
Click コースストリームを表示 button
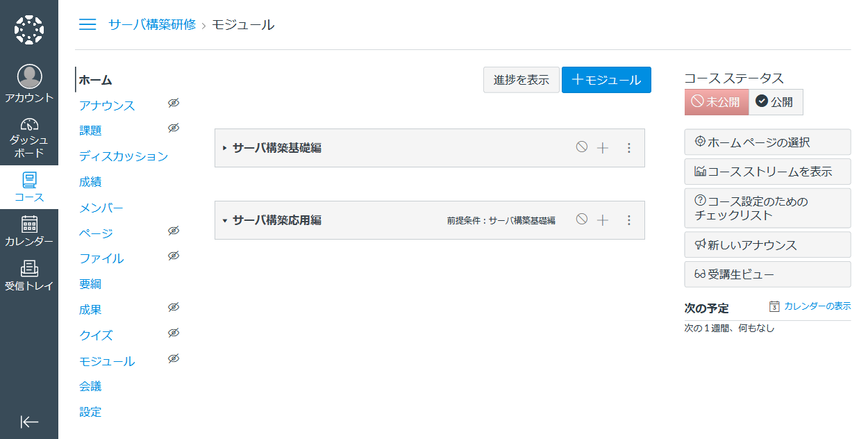tap(767, 171)
